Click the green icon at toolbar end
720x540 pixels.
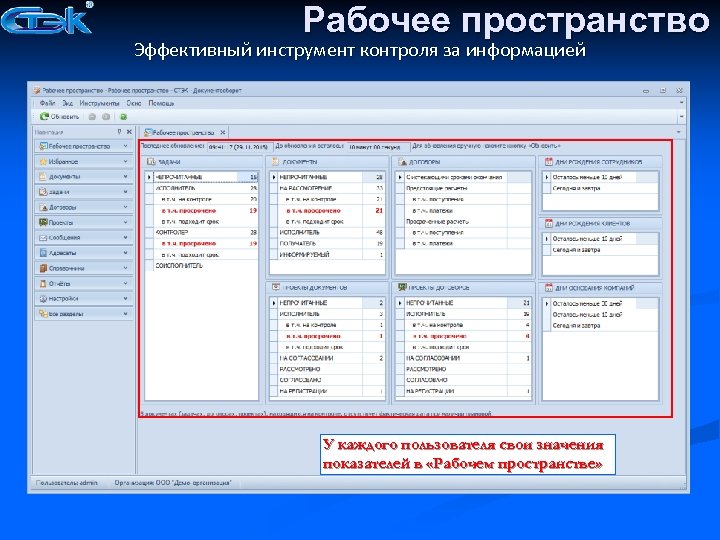124,117
